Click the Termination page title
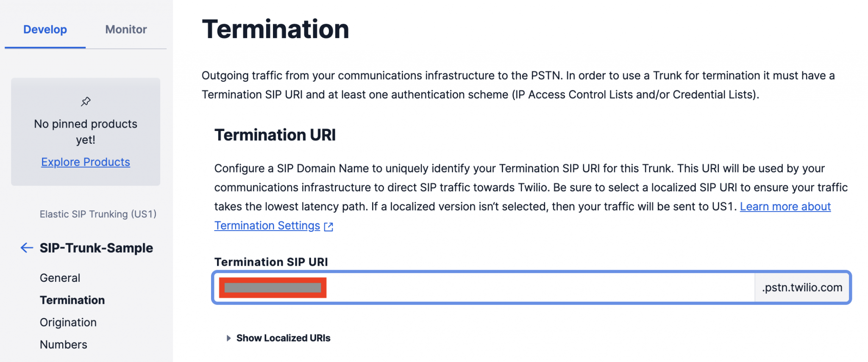Image resolution: width=868 pixels, height=362 pixels. click(x=275, y=28)
